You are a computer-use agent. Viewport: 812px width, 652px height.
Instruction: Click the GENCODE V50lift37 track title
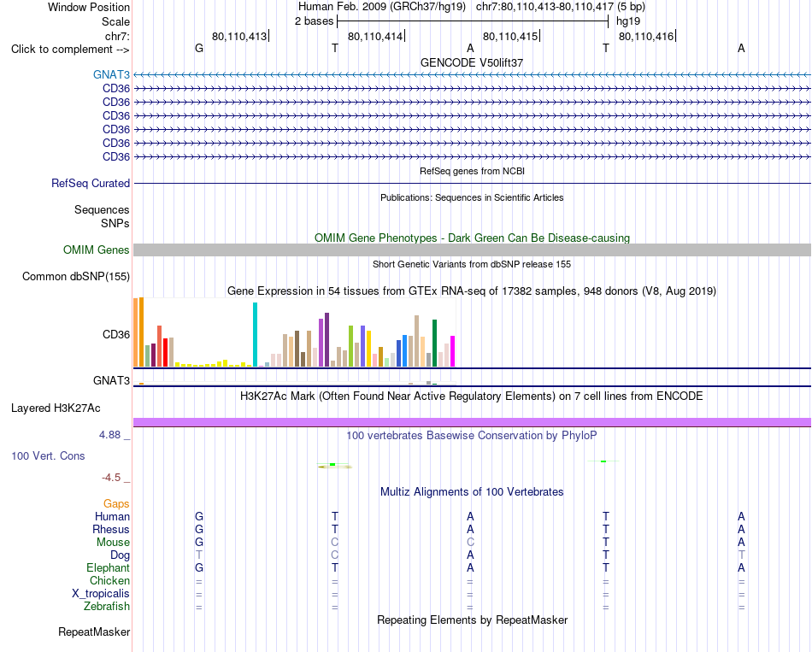(x=472, y=62)
